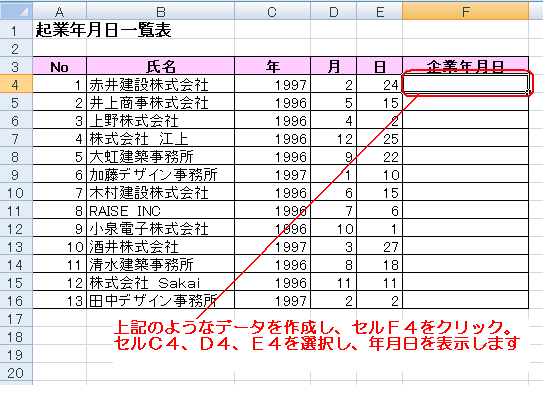
Task: Click year 1997 in row 16
Action: (x=272, y=300)
